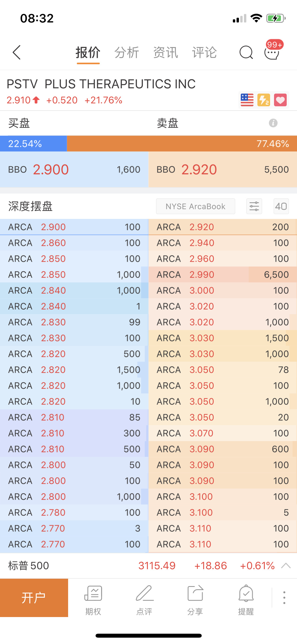Toggle the heart favorite icon
This screenshot has width=297, height=644.
point(280,100)
